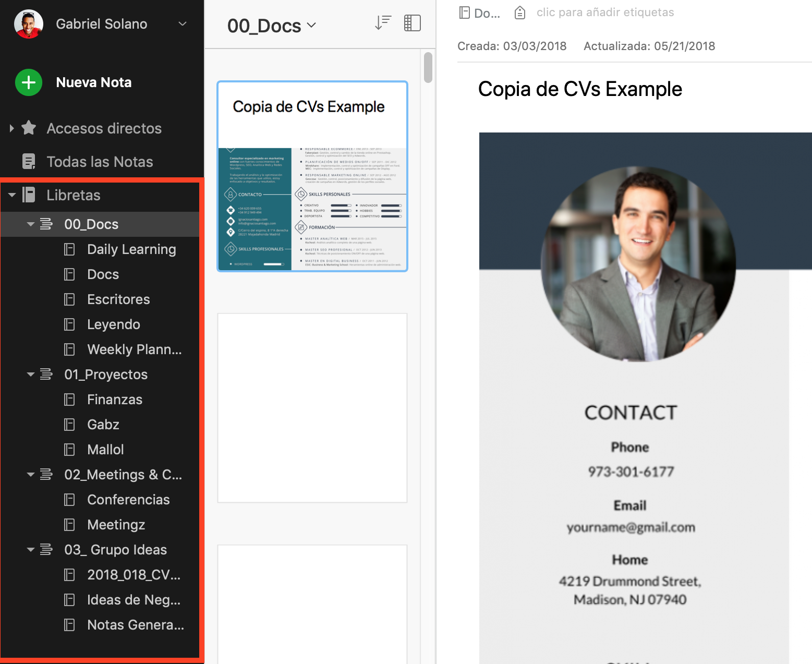812x664 pixels.
Task: Click the 00_Docs stack icon
Action: coord(46,224)
